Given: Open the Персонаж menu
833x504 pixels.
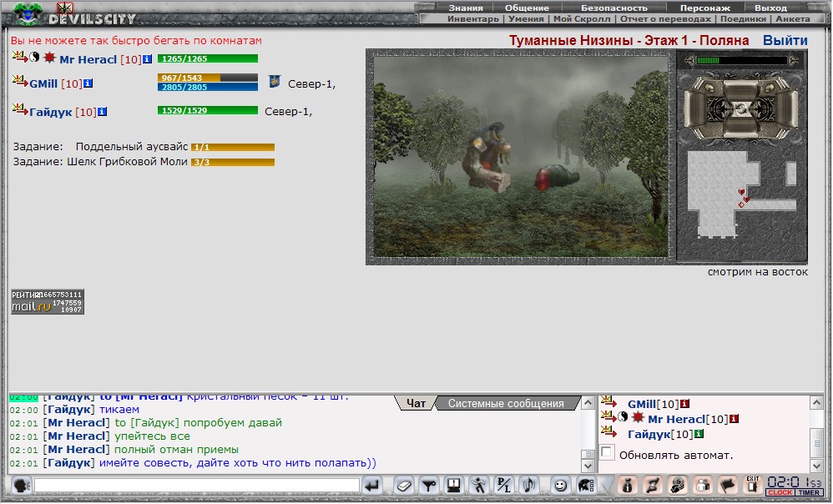Looking at the screenshot, I should pos(705,8).
